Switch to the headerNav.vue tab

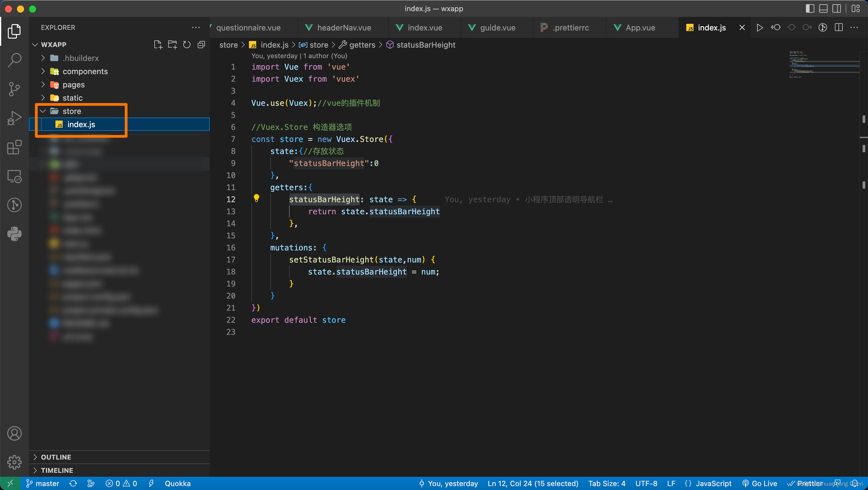click(344, 27)
